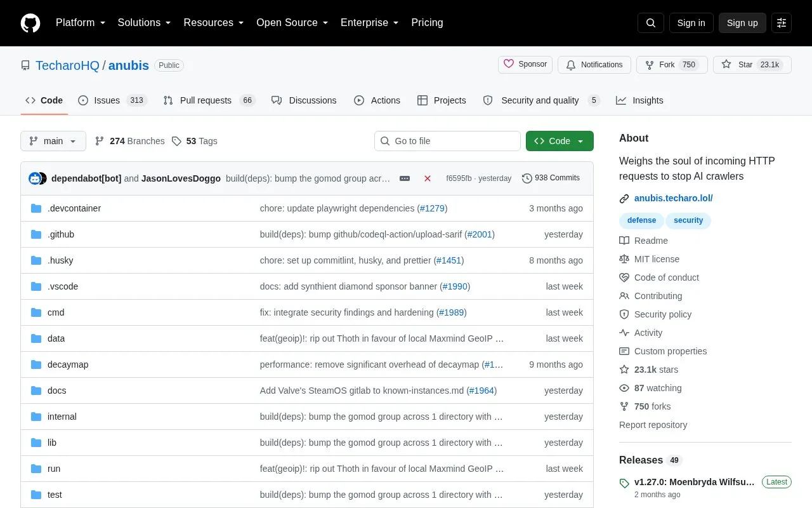Open appearance settings icon in header

pos(782,23)
